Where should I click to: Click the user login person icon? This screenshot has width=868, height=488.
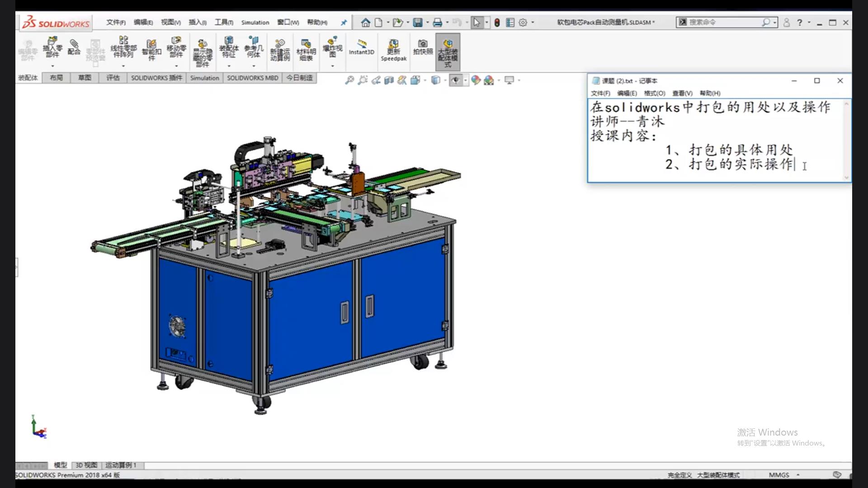point(787,22)
